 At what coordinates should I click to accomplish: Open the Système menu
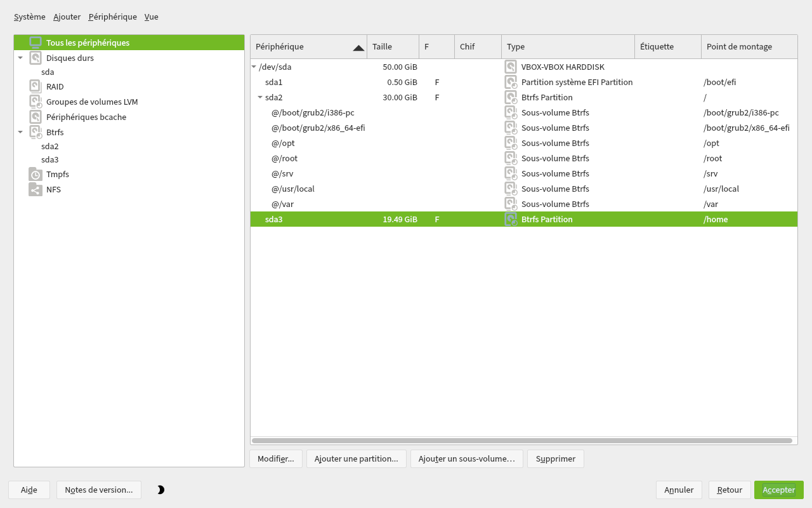click(29, 17)
